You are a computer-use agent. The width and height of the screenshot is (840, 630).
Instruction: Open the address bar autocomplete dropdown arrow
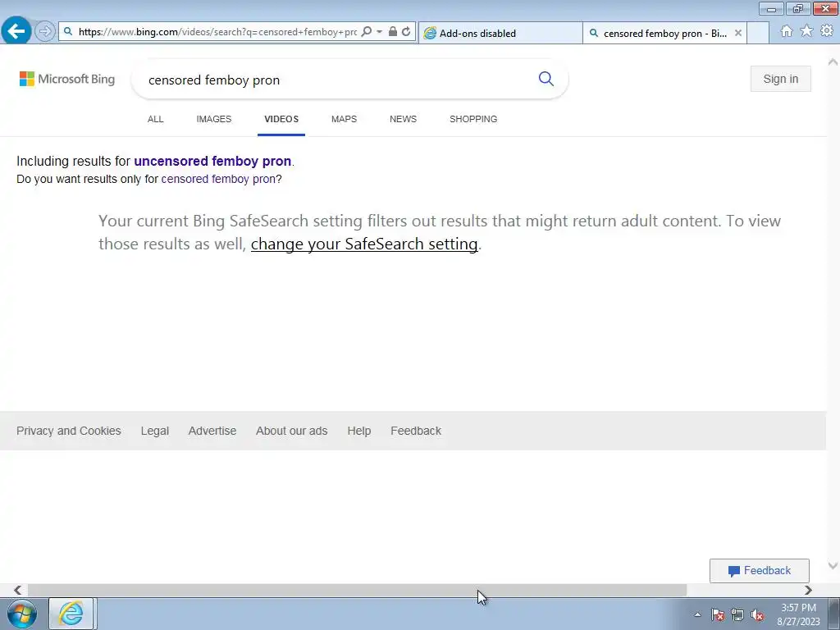(x=379, y=32)
